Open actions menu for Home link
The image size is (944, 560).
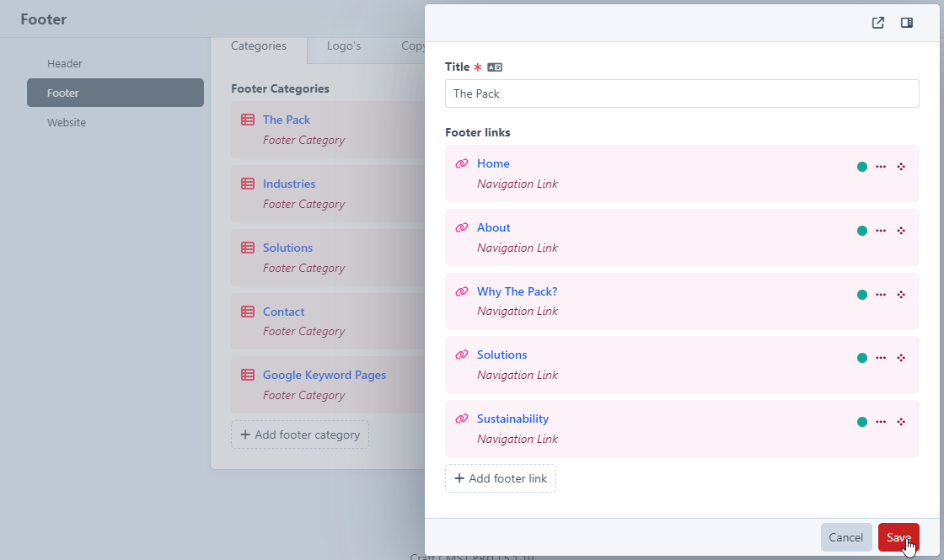pyautogui.click(x=881, y=167)
